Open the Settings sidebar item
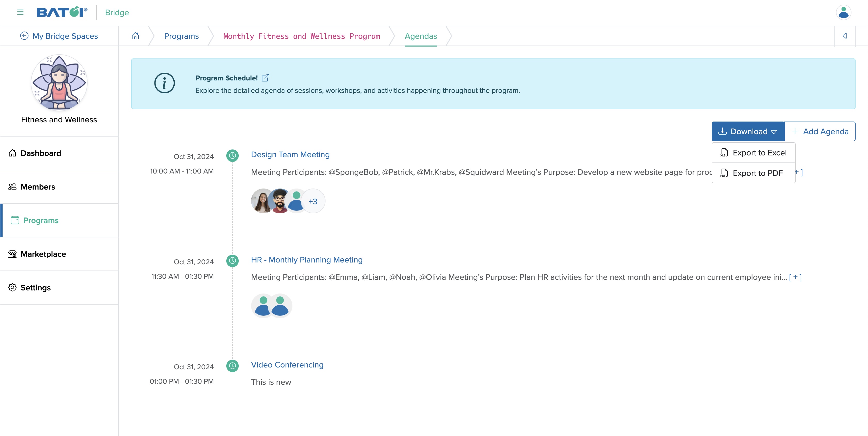Screen dimensions: 868x436 pos(59,288)
